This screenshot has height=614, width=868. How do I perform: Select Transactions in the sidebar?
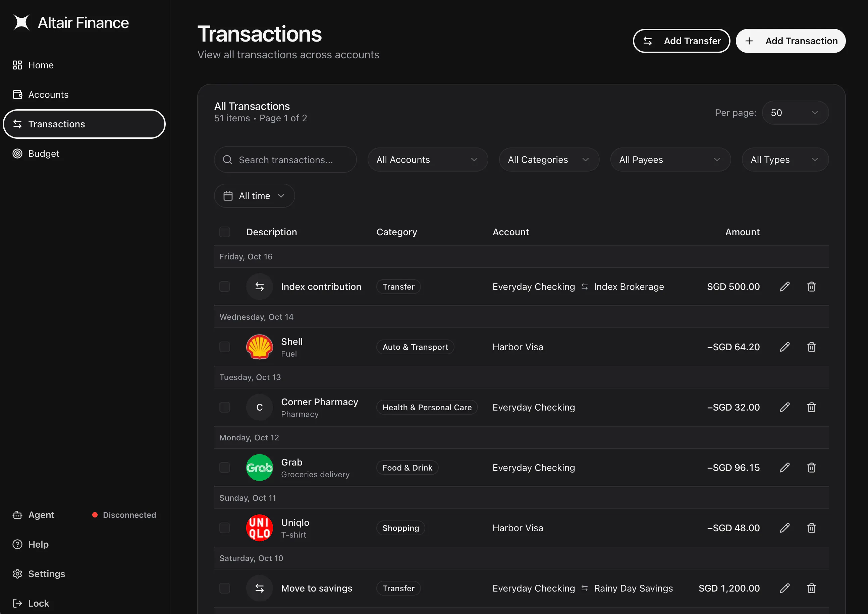84,124
